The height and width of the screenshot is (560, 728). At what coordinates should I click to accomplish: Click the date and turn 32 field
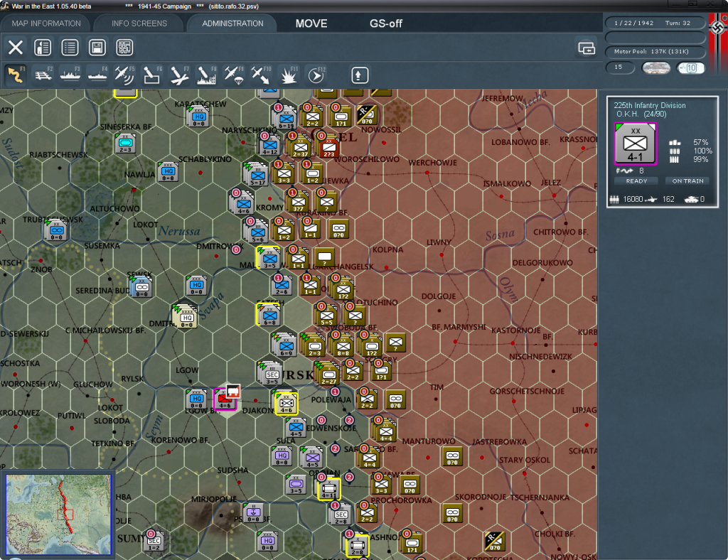click(655, 23)
